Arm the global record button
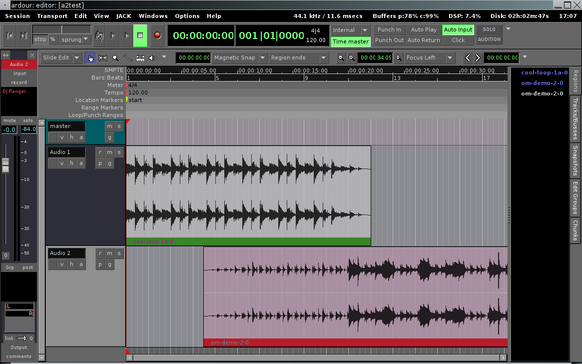The height and width of the screenshot is (364, 582). click(x=157, y=36)
